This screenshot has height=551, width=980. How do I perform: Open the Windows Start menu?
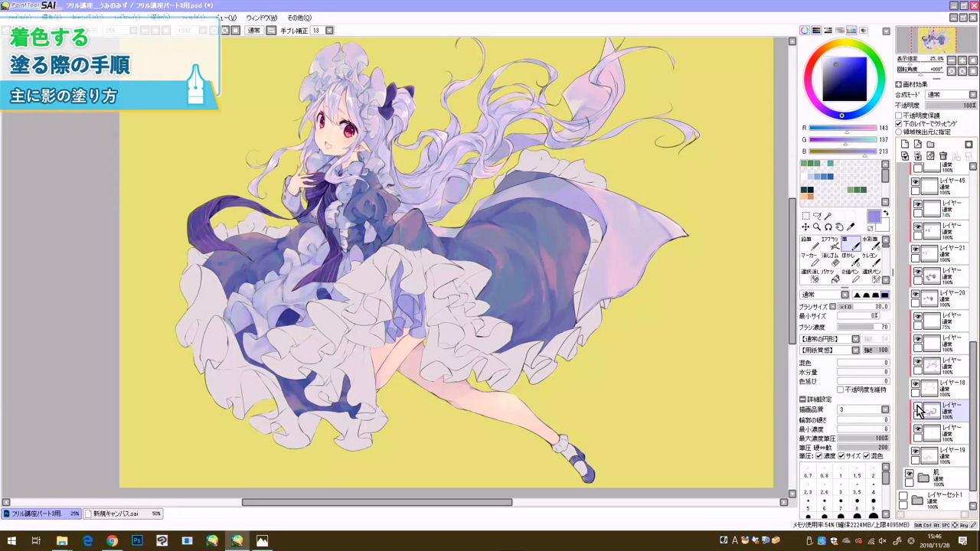[11, 540]
